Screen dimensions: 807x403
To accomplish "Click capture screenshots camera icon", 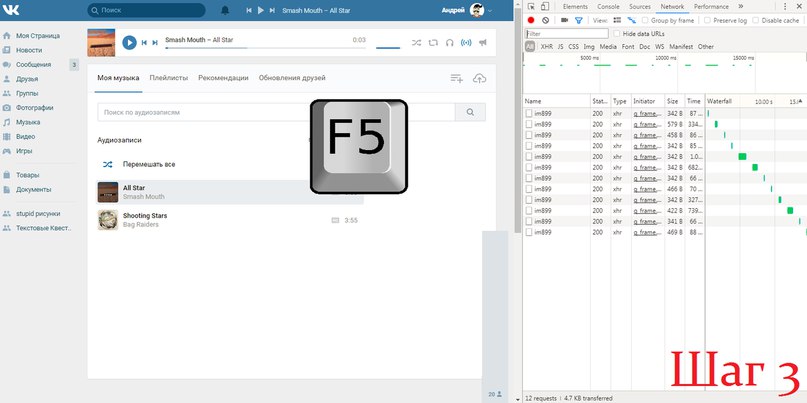I will (x=564, y=20).
